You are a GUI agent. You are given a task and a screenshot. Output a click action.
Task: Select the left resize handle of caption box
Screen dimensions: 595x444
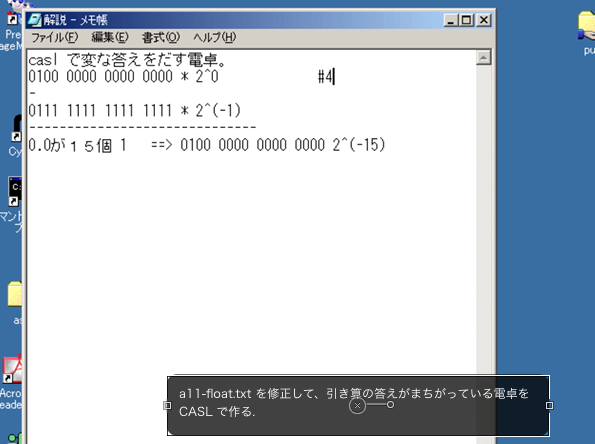pyautogui.click(x=167, y=405)
